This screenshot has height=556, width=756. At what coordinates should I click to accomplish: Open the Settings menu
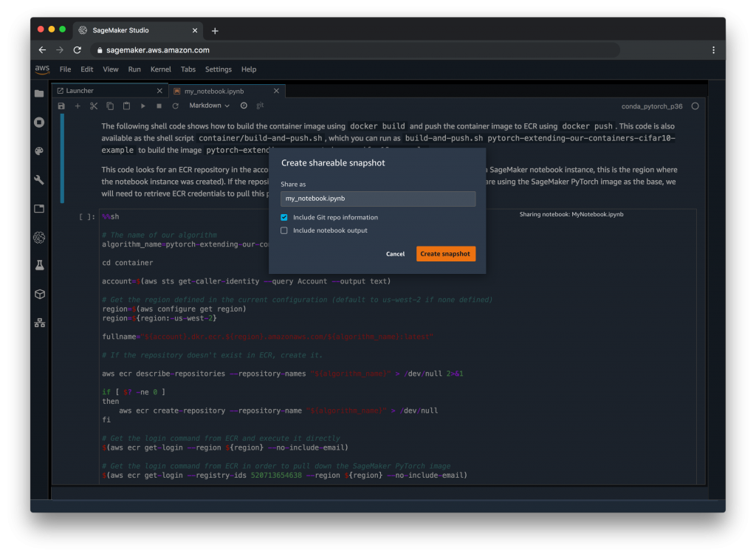(x=219, y=69)
